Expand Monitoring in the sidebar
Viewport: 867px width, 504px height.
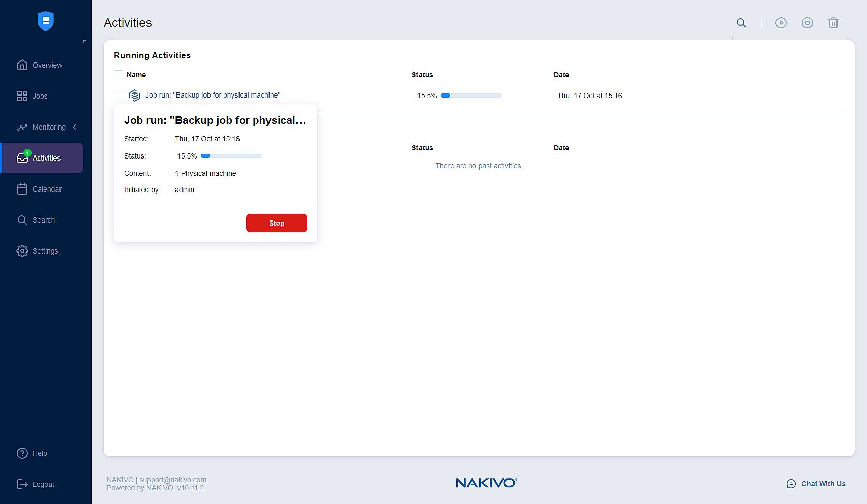pos(48,127)
